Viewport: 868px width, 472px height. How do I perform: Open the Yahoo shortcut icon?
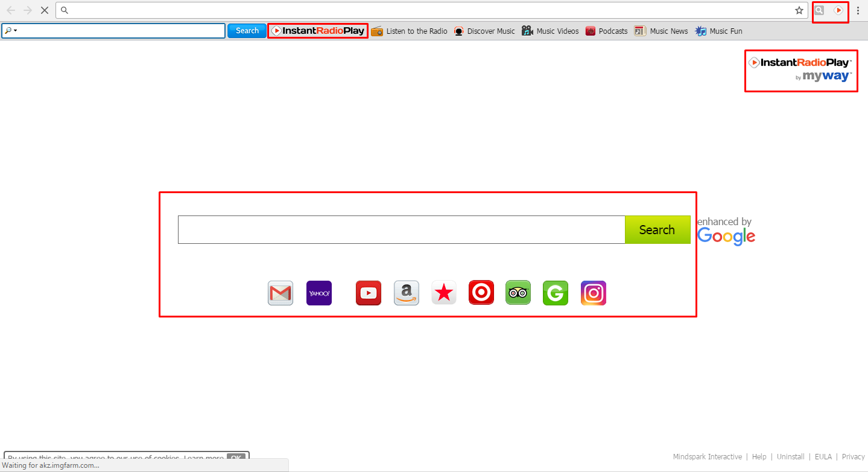pyautogui.click(x=319, y=293)
